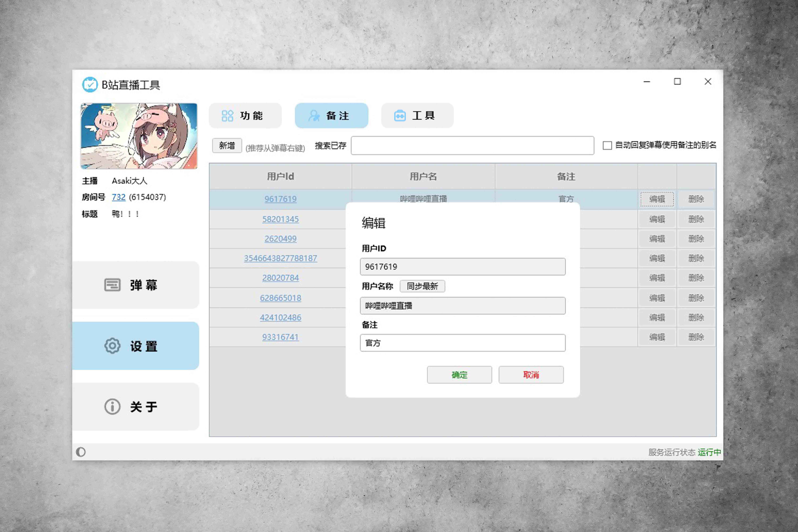
Task: Click 删除 in the 9617619 row
Action: point(696,199)
